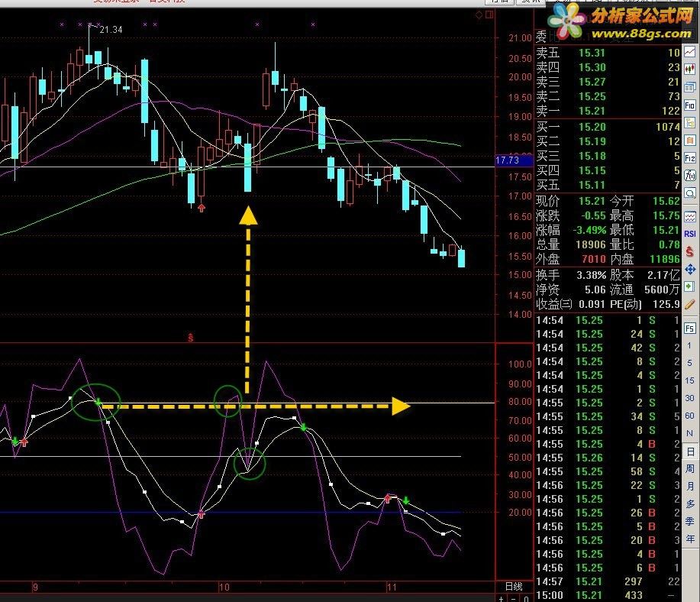Image resolution: width=700 pixels, height=602 pixels.
Task: Open the intraday line chart icon
Action: tap(690, 52)
